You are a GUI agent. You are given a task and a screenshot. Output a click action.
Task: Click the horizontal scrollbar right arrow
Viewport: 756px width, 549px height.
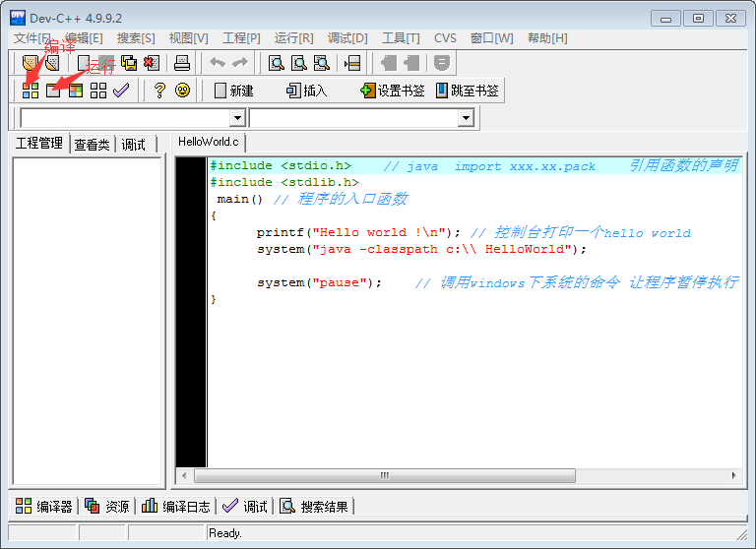(733, 475)
